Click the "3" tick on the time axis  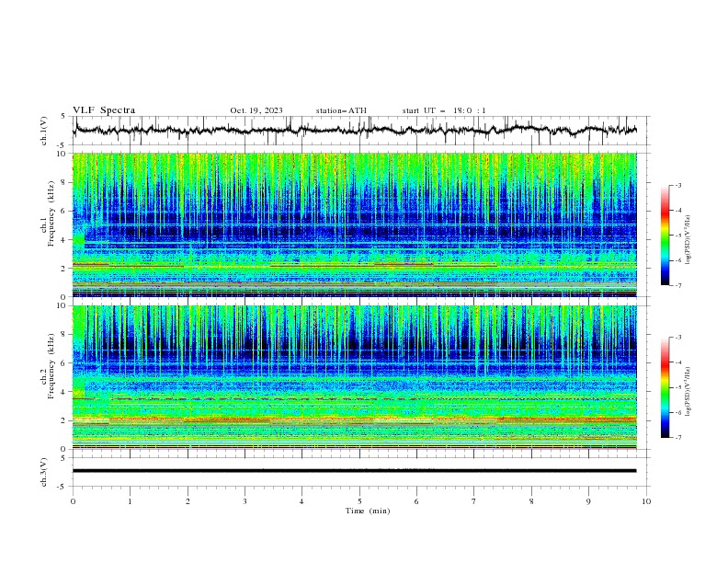tap(245, 501)
